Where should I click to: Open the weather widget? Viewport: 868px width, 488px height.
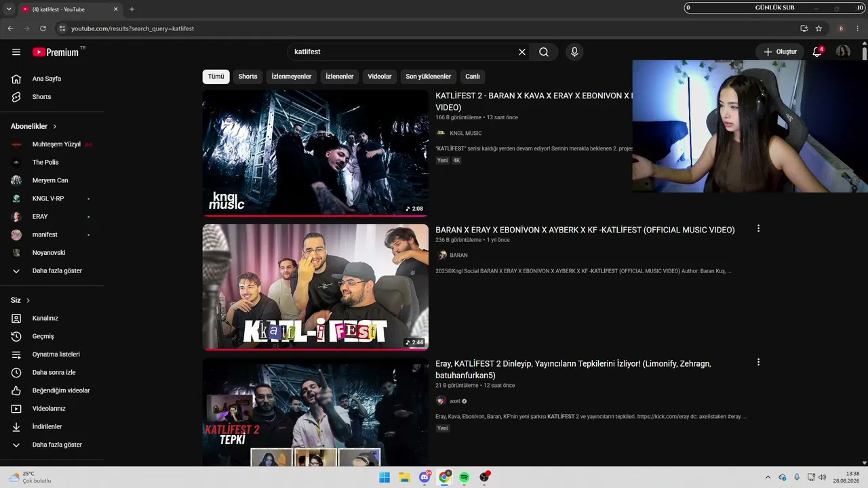point(31,477)
